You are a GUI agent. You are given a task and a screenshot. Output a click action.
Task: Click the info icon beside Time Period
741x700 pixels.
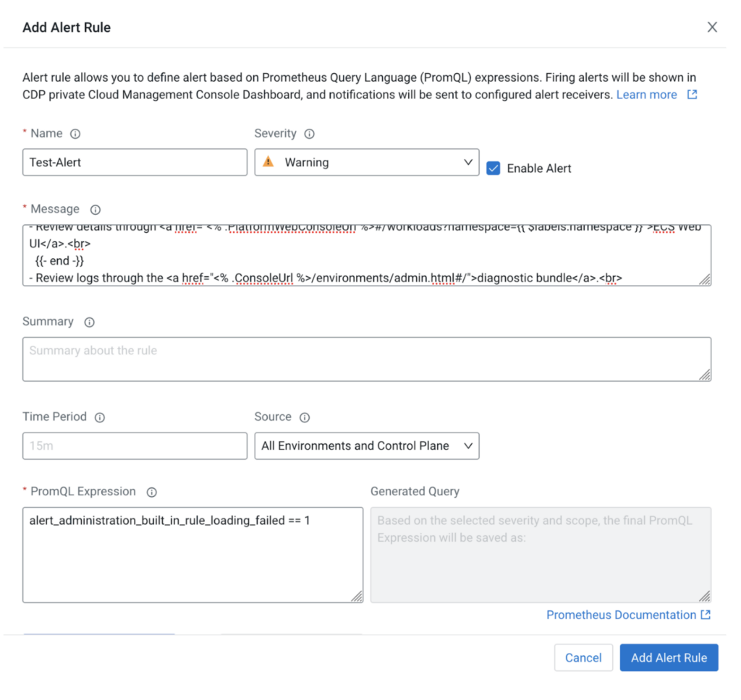(98, 417)
